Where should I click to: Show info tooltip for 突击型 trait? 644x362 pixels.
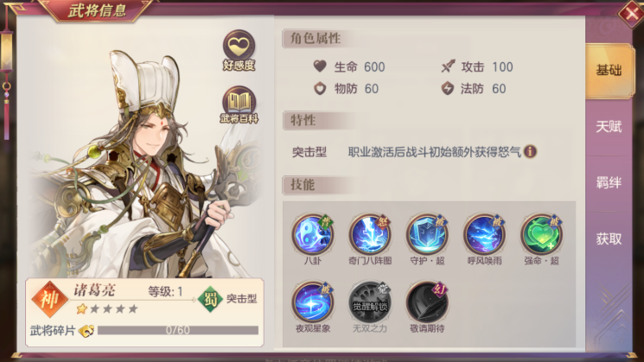[x=530, y=151]
